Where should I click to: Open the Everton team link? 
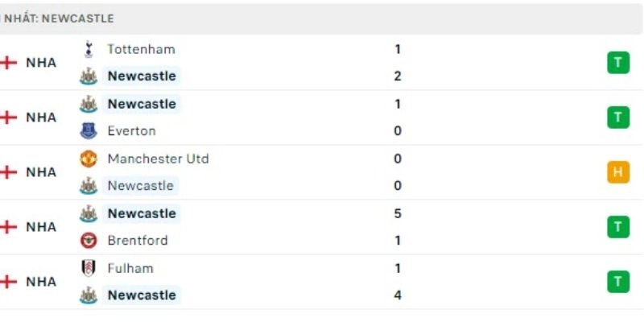coord(131,131)
